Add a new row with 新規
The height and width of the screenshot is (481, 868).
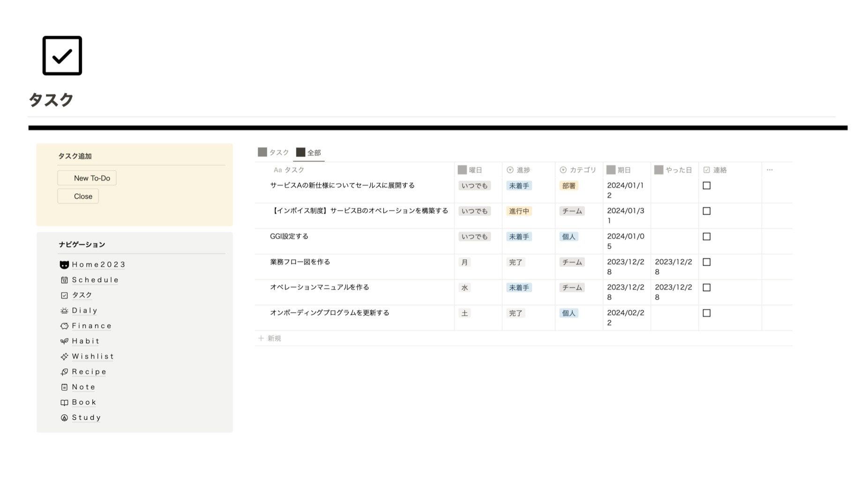269,338
